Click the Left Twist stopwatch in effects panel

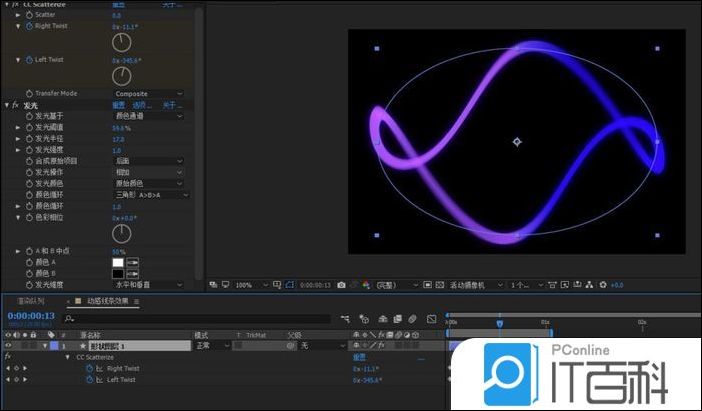tap(27, 60)
